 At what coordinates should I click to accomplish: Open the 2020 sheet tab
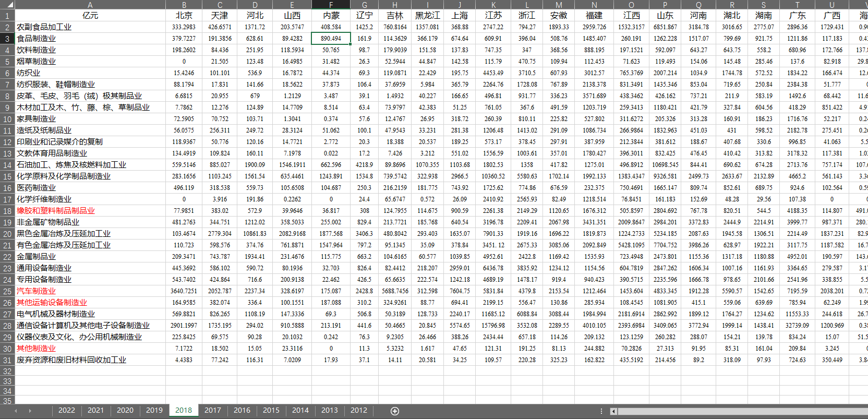coord(125,411)
